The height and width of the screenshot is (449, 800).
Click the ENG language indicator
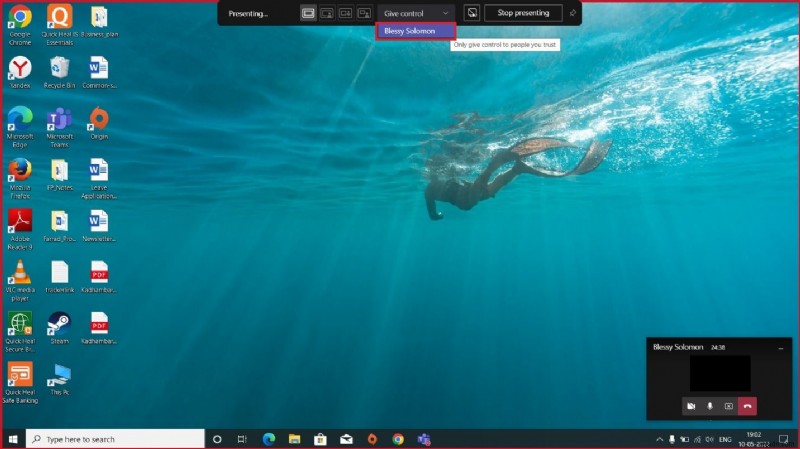click(725, 439)
